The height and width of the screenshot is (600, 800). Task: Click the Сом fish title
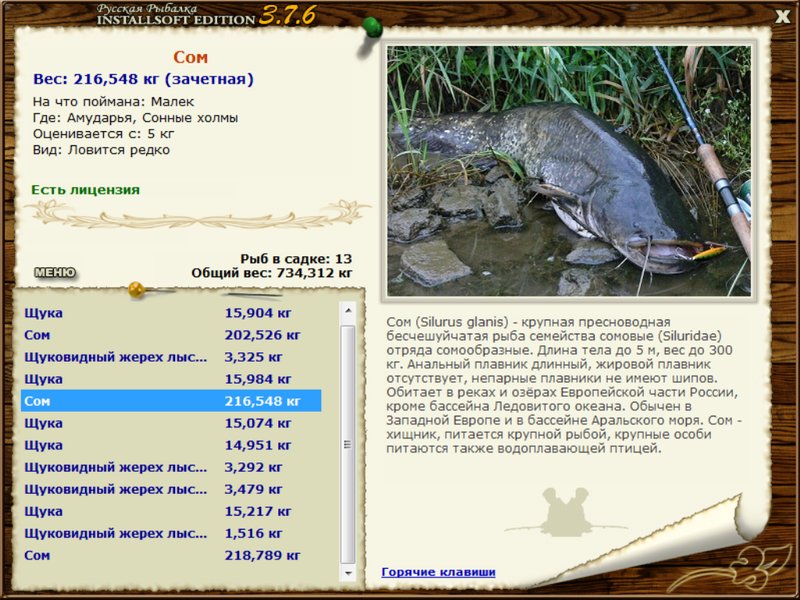click(x=190, y=57)
